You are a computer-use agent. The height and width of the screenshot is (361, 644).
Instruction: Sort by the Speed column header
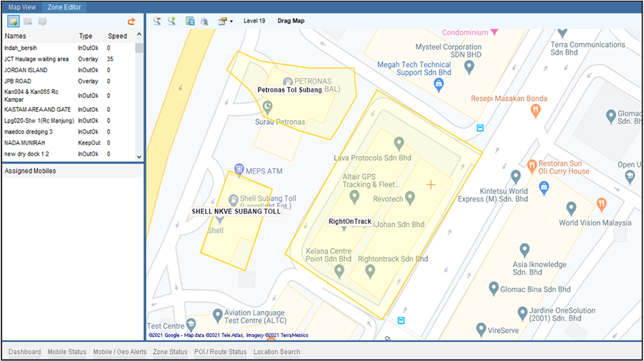118,36
